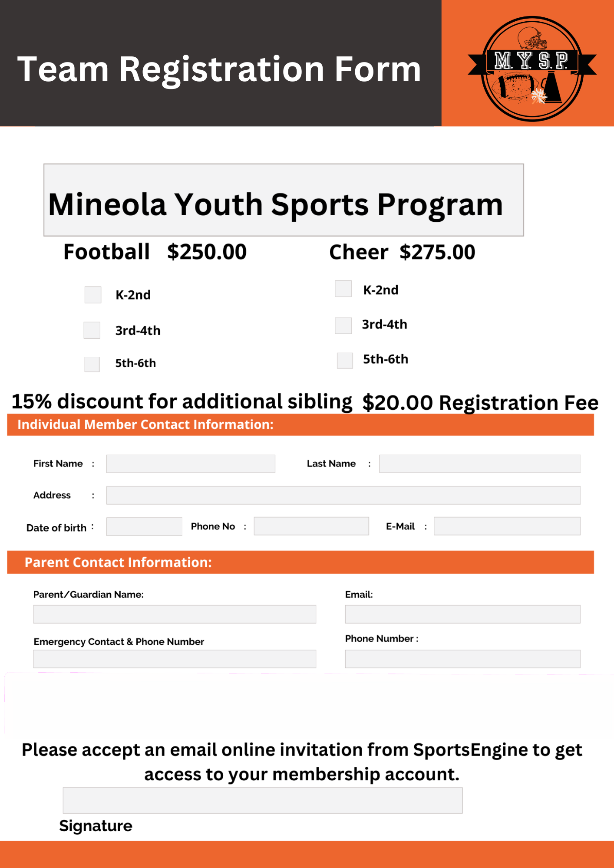The height and width of the screenshot is (868, 614).
Task: Focus the Date of birth field
Action: 144,526
